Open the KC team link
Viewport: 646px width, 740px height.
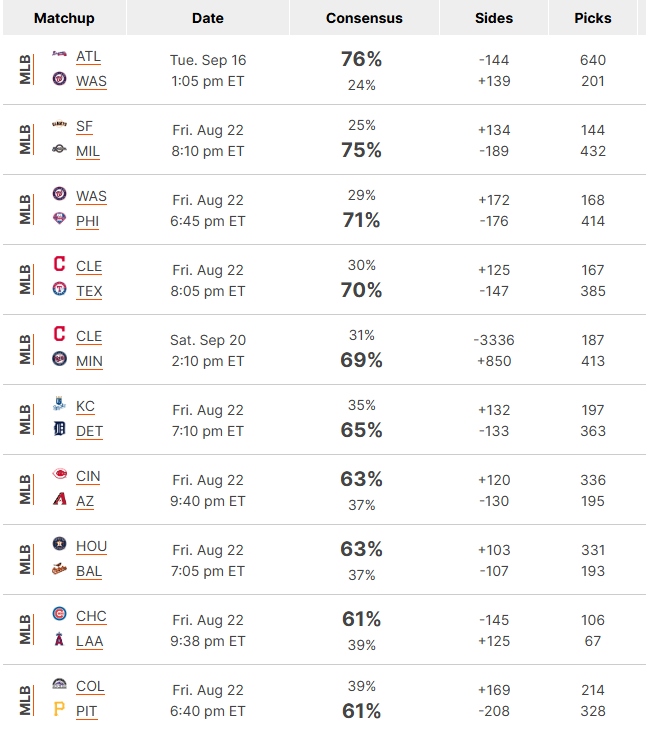[x=85, y=406]
